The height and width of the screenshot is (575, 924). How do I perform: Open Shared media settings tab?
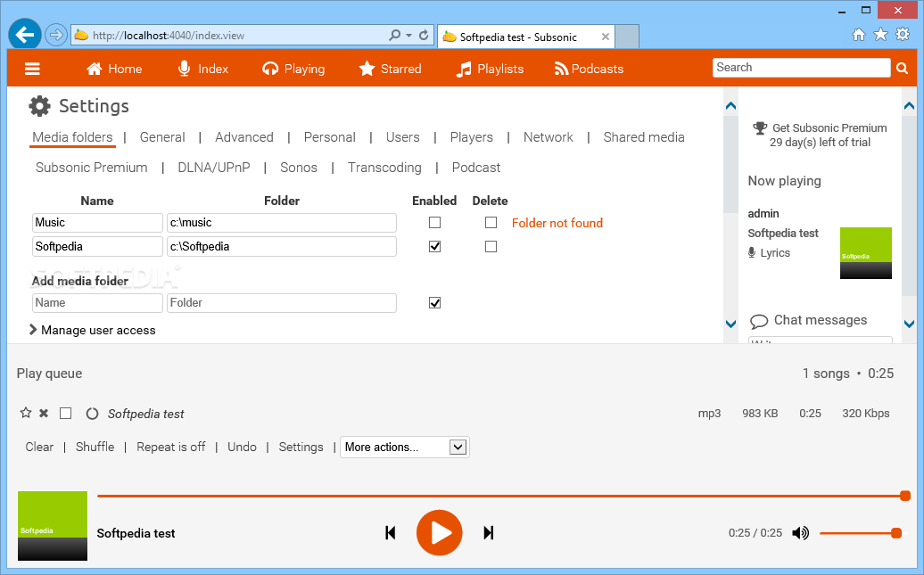(644, 137)
